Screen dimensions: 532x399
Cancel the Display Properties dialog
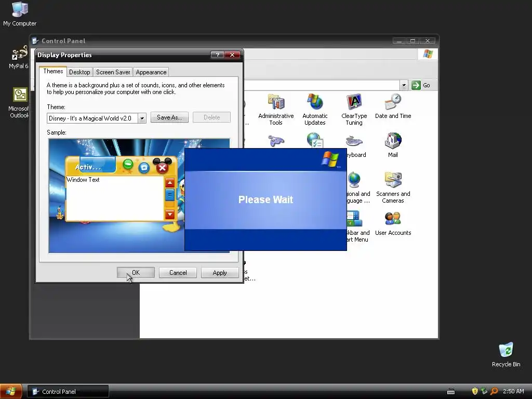(x=178, y=272)
